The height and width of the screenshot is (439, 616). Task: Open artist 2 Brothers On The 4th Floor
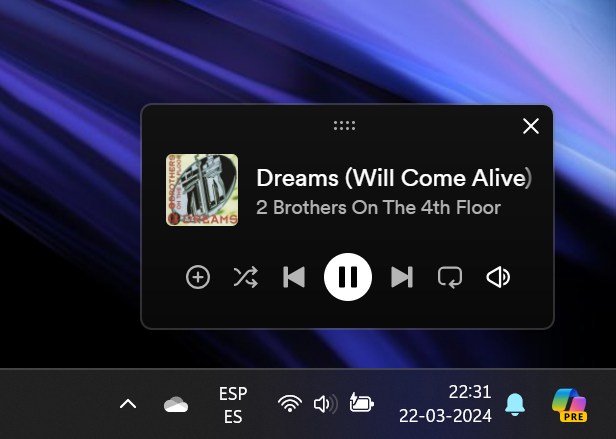378,208
